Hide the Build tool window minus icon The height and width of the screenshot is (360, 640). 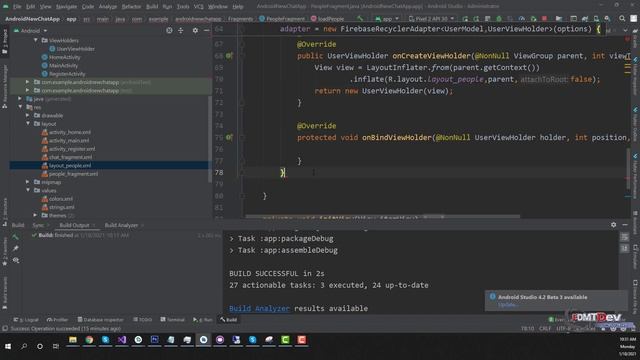coord(625,225)
